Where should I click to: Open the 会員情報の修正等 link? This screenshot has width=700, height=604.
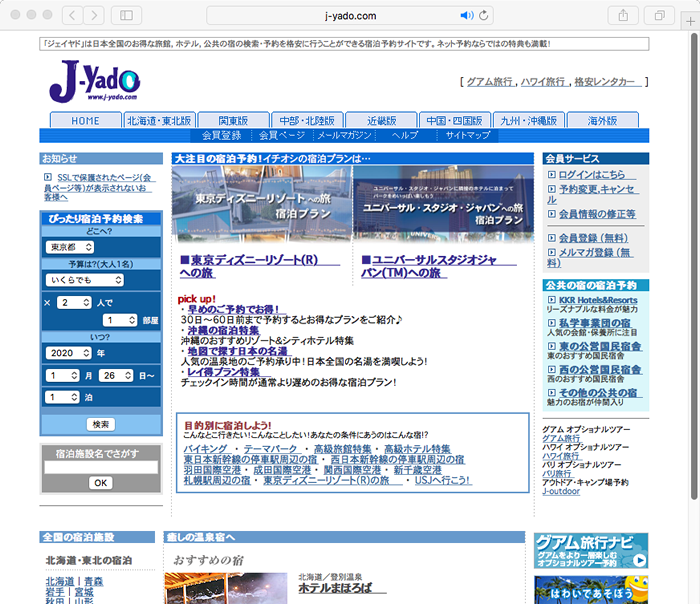pyautogui.click(x=597, y=214)
